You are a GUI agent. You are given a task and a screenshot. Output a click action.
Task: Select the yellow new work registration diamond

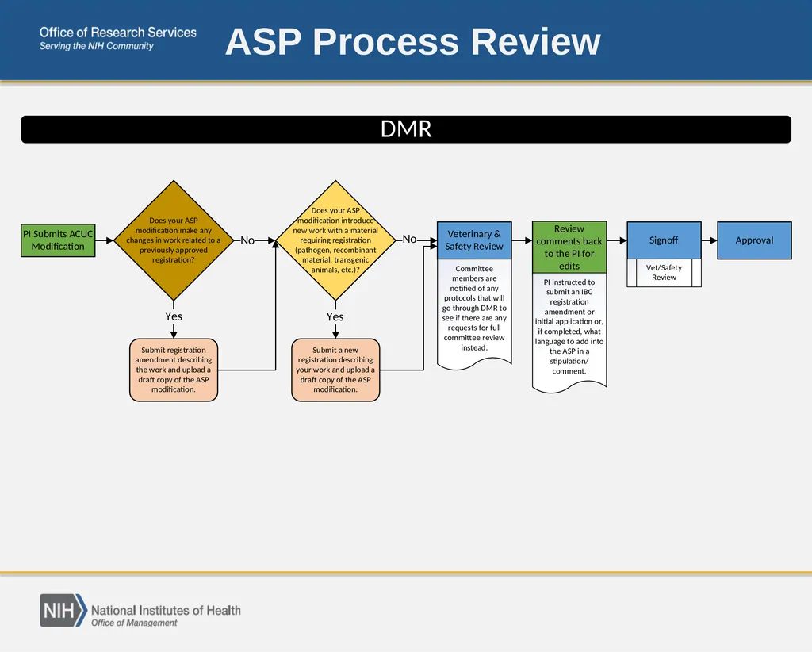tap(335, 240)
